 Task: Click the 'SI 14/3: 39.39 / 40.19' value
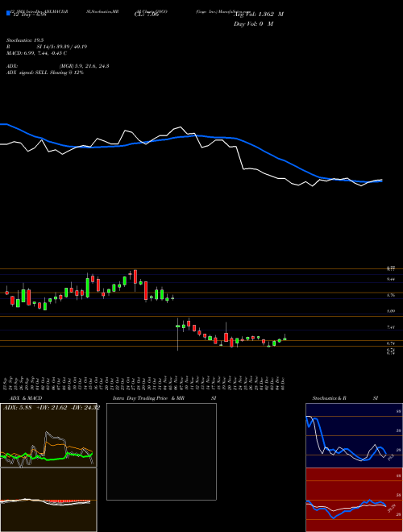(62, 47)
